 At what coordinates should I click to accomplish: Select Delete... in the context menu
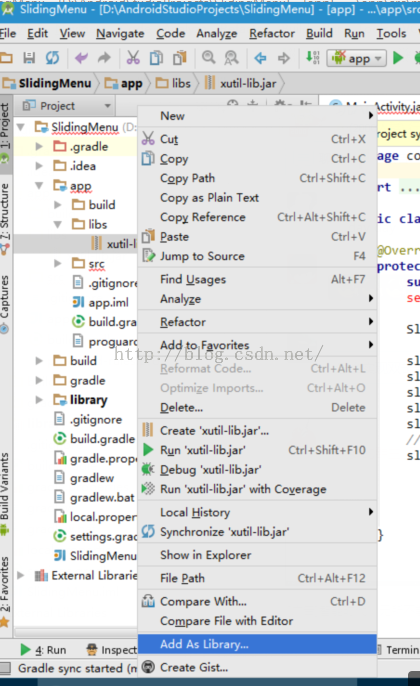click(x=257, y=407)
